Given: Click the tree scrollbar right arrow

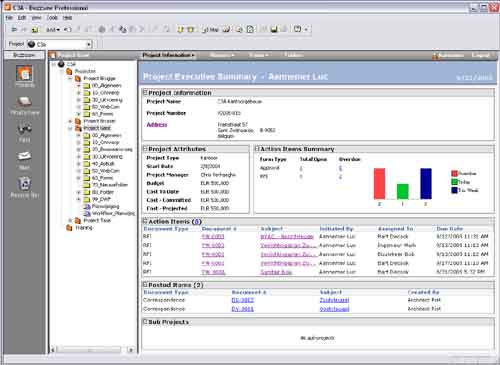Looking at the screenshot, I should click(131, 350).
